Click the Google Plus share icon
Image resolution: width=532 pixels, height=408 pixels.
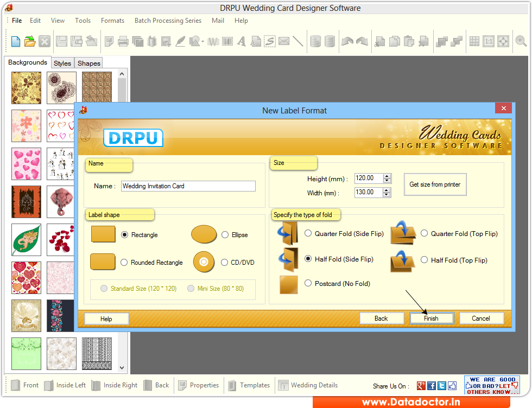[421, 386]
